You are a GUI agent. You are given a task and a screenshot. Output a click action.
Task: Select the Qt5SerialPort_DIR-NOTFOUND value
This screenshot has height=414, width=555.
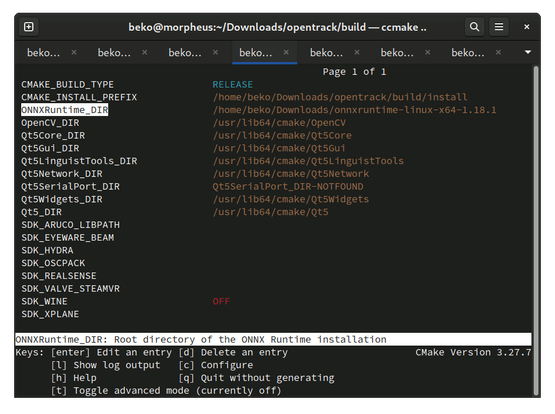pyautogui.click(x=288, y=186)
